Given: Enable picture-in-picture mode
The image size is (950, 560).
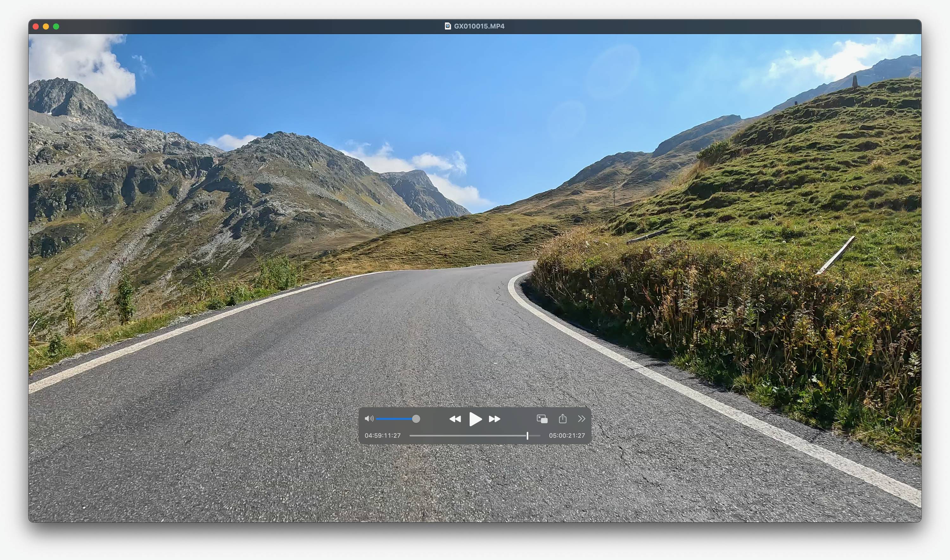Looking at the screenshot, I should click(x=542, y=419).
